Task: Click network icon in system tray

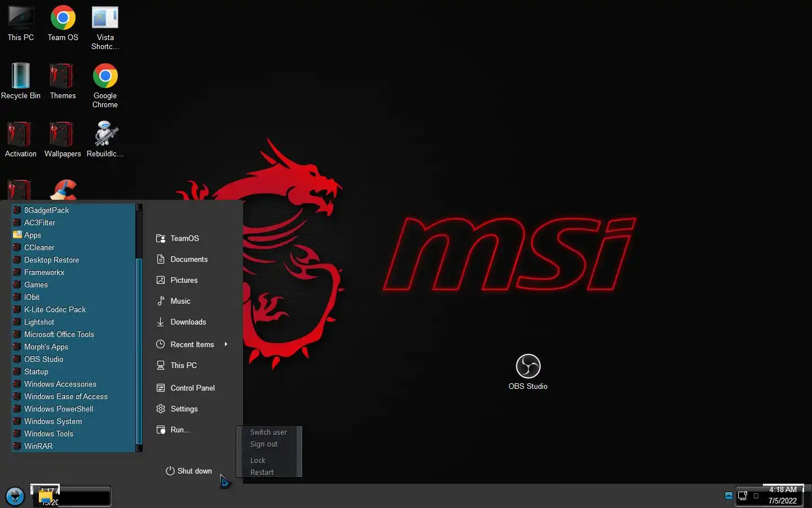Action: [x=743, y=496]
